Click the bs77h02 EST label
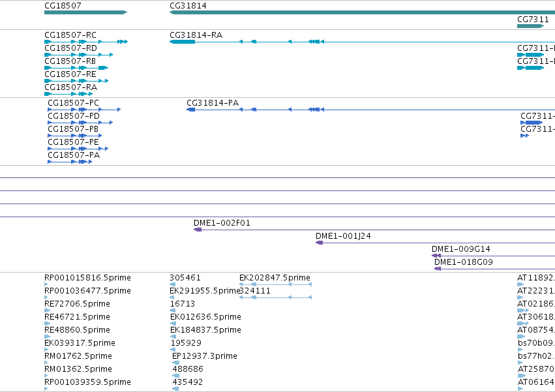The image size is (555, 392). (x=536, y=356)
